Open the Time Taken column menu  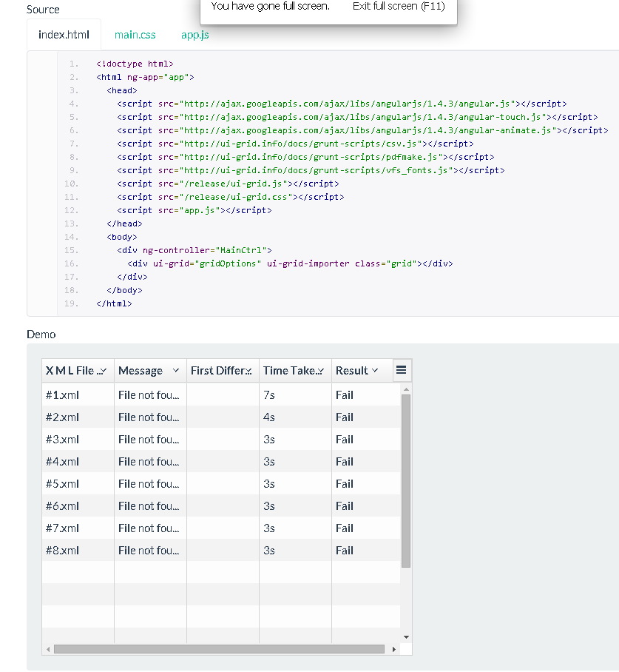[319, 371]
